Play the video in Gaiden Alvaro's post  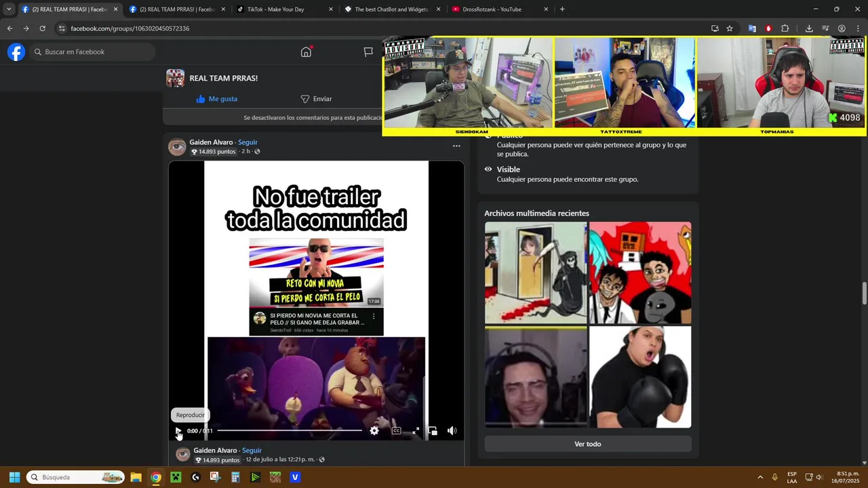click(x=178, y=430)
